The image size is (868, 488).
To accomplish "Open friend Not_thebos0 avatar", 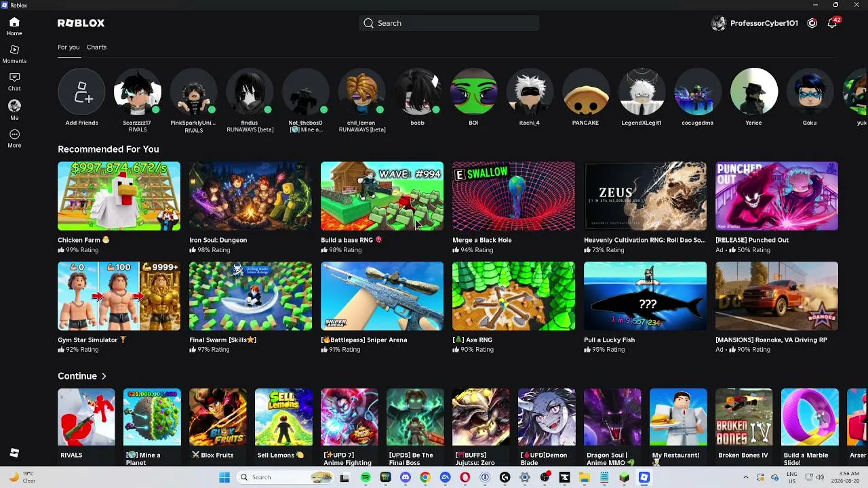I will pos(306,91).
